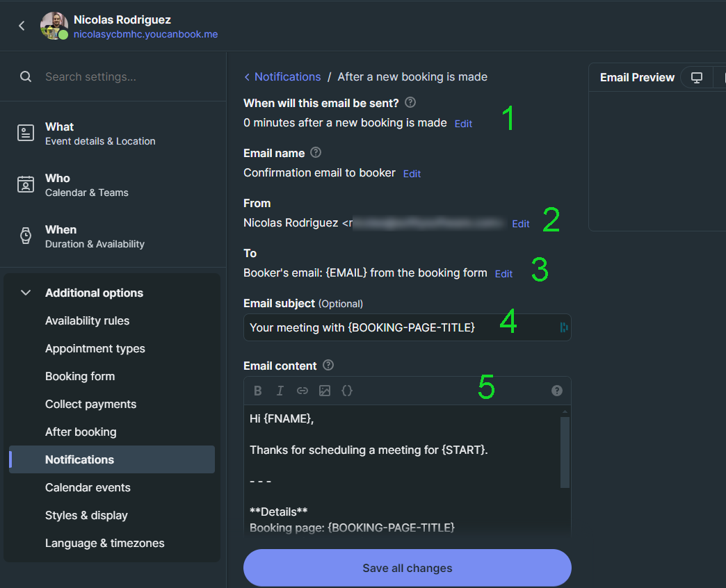Open Styles & display settings
This screenshot has height=588, width=726.
click(86, 515)
